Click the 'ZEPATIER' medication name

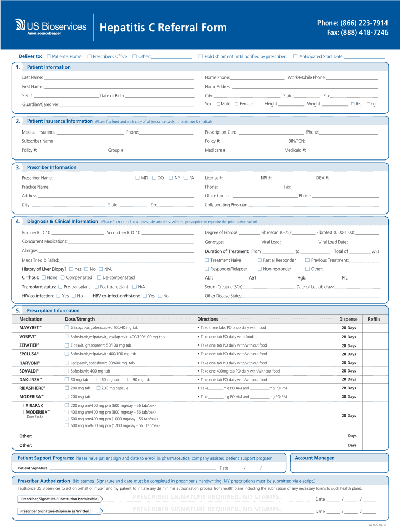tap(30, 345)
